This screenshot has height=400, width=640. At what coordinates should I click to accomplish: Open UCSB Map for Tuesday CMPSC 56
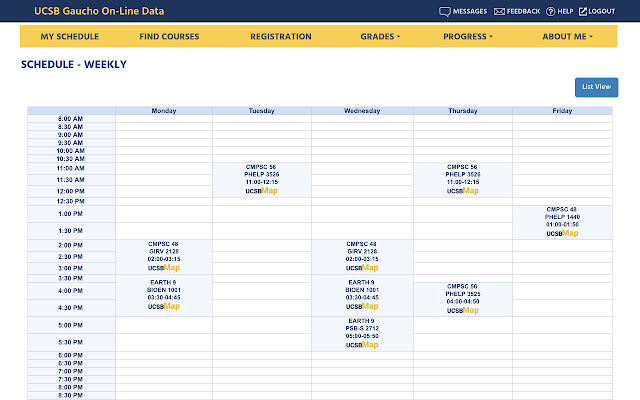(261, 190)
